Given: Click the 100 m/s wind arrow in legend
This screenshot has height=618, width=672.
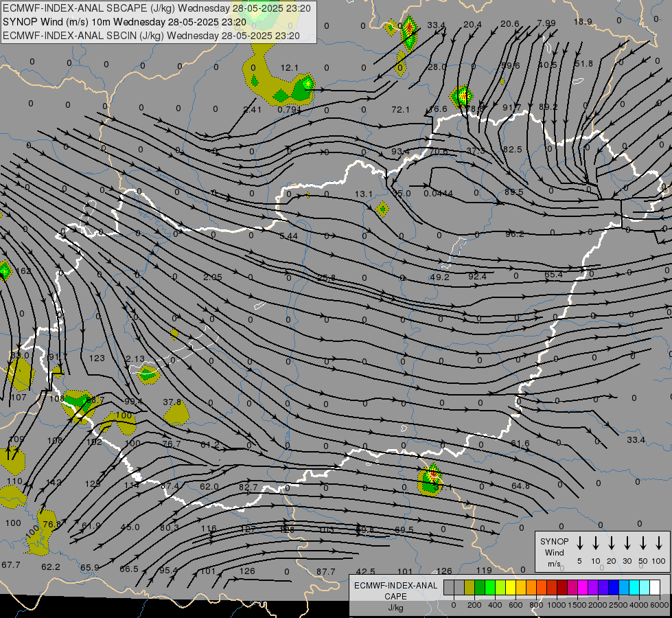Looking at the screenshot, I should pos(659,542).
